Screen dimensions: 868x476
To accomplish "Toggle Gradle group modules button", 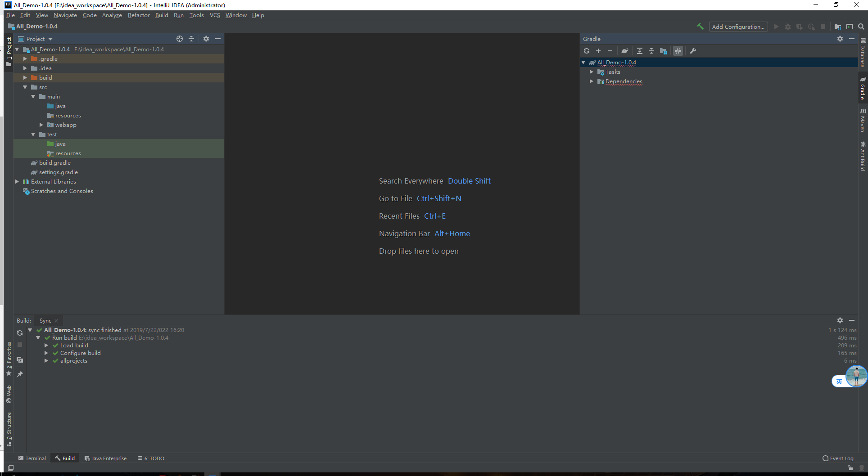I will [x=664, y=51].
